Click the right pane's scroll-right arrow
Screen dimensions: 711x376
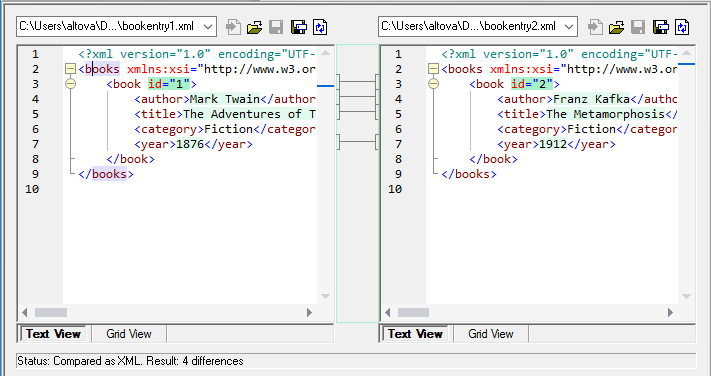coord(671,313)
